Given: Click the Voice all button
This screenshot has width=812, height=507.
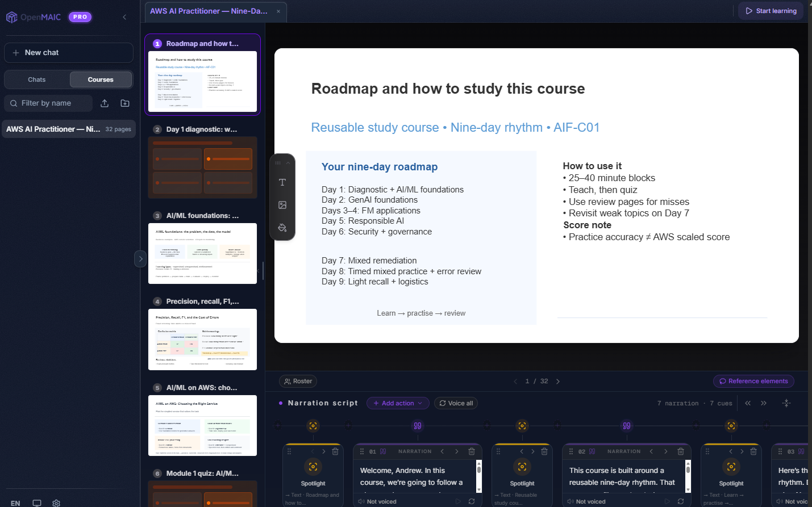Looking at the screenshot, I should tap(456, 403).
